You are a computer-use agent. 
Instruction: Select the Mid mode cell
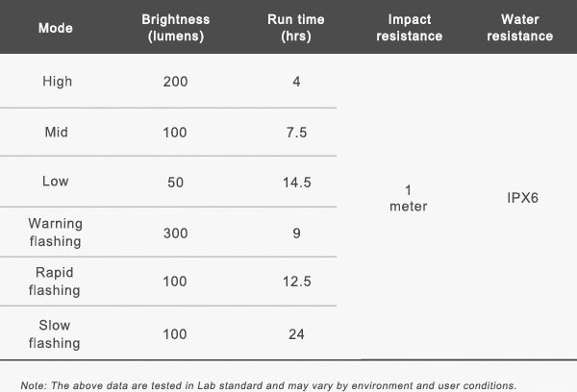pyautogui.click(x=57, y=132)
